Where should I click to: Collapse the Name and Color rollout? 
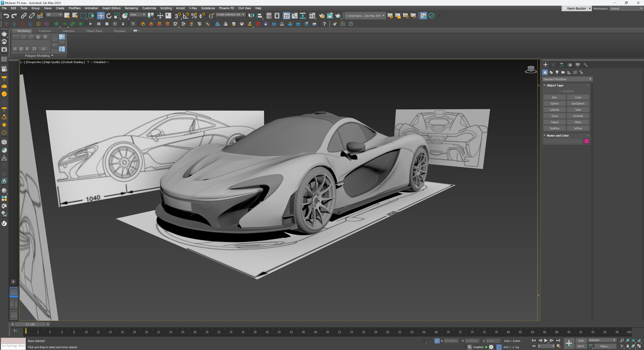pyautogui.click(x=544, y=136)
